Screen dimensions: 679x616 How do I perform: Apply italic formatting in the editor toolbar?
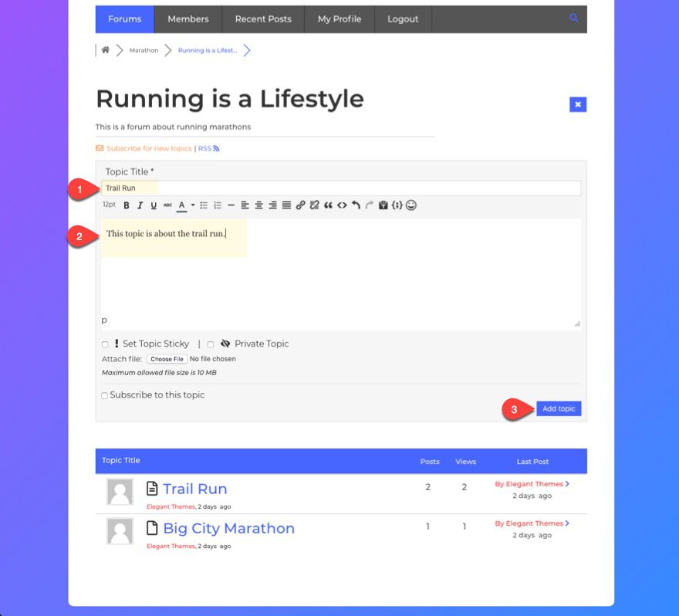pos(140,205)
